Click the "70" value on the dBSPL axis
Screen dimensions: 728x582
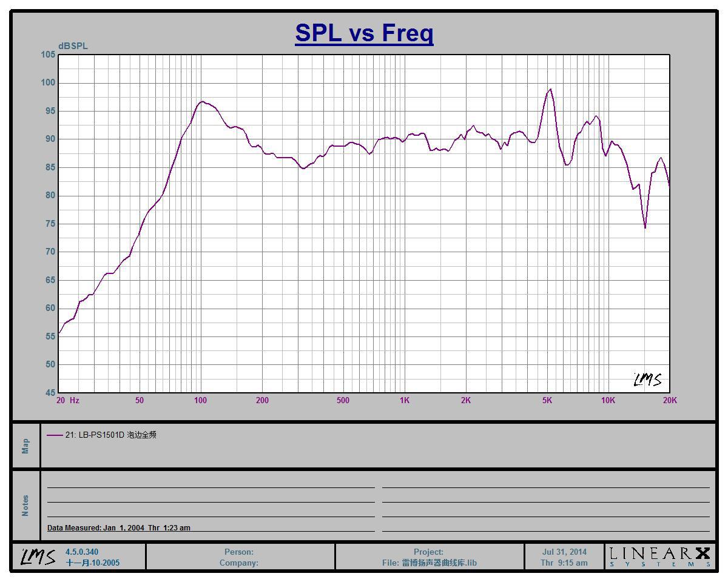[50, 252]
